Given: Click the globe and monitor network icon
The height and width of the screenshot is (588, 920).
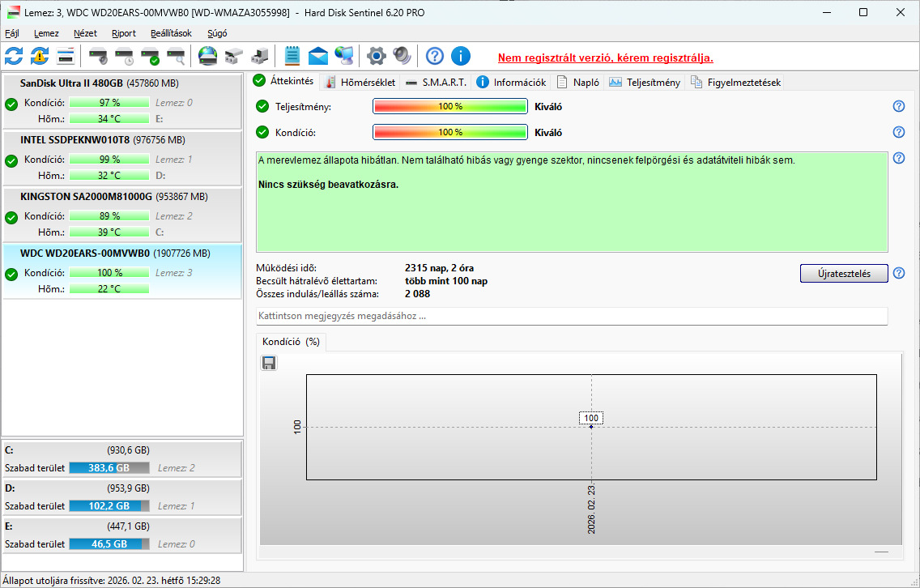Looking at the screenshot, I should 344,57.
